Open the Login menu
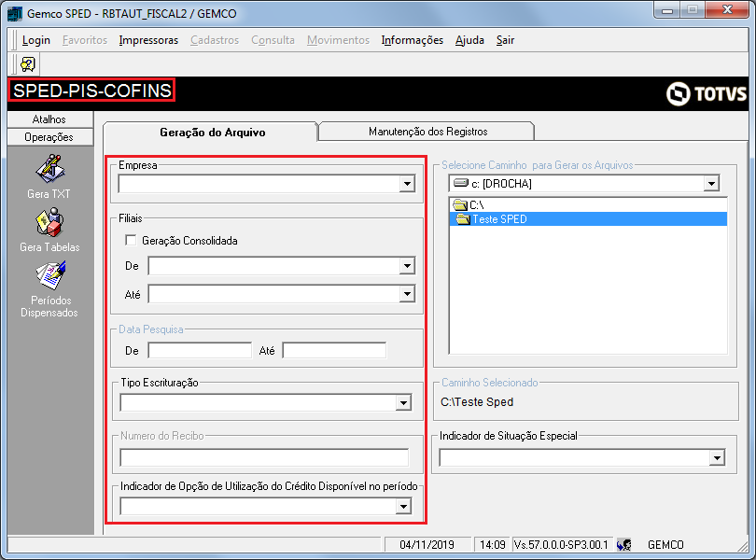Image resolution: width=756 pixels, height=560 pixels. 36,40
